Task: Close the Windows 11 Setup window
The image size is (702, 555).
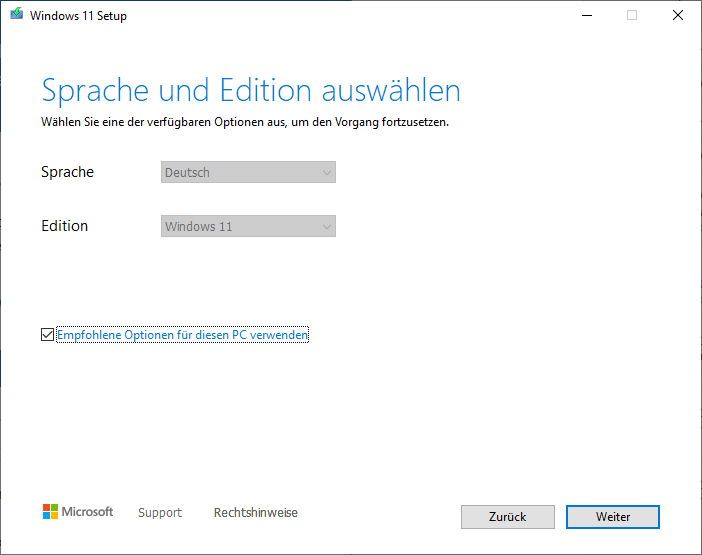Action: coord(678,16)
